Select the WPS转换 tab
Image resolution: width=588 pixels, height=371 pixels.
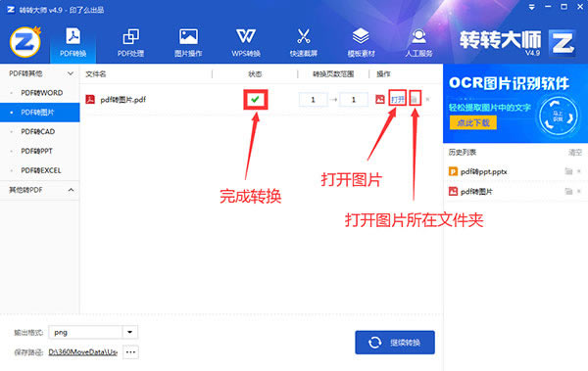pyautogui.click(x=246, y=43)
